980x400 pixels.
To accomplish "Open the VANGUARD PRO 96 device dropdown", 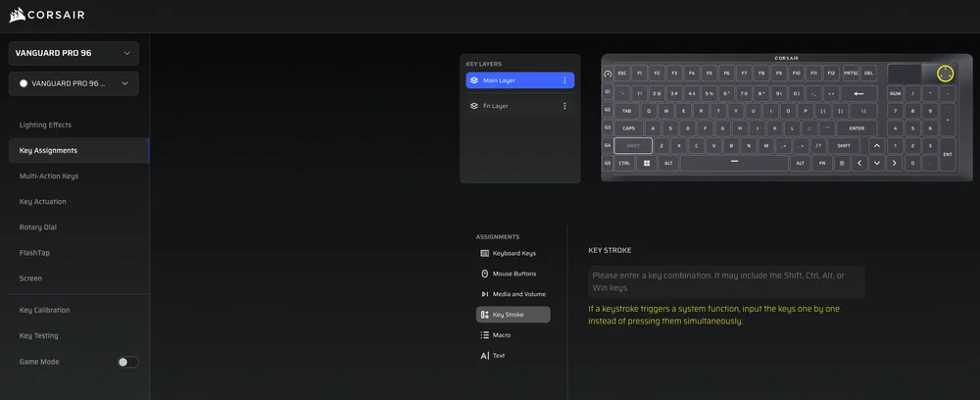I will [73, 53].
